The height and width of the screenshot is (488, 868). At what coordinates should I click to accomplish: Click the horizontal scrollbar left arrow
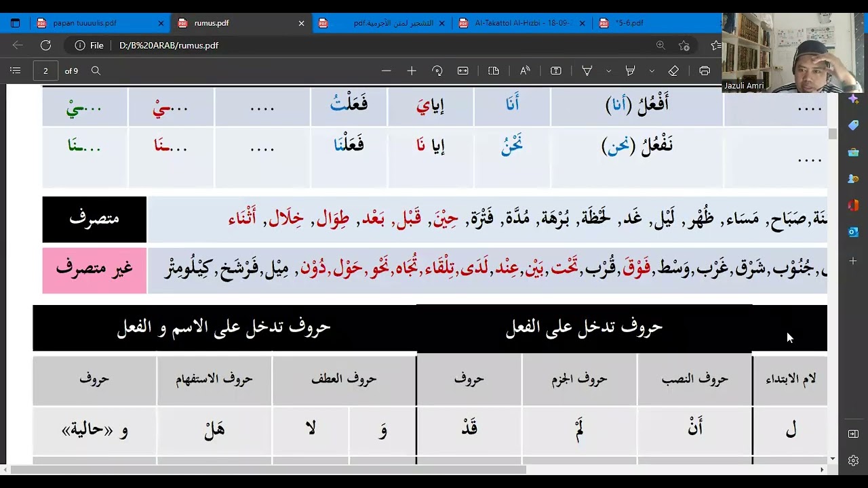[x=5, y=469]
